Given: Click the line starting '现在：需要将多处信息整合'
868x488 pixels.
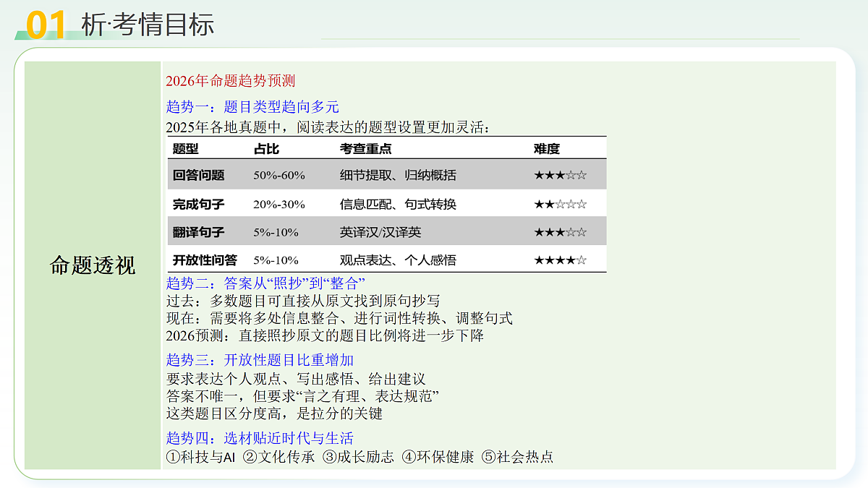Looking at the screenshot, I should (339, 318).
